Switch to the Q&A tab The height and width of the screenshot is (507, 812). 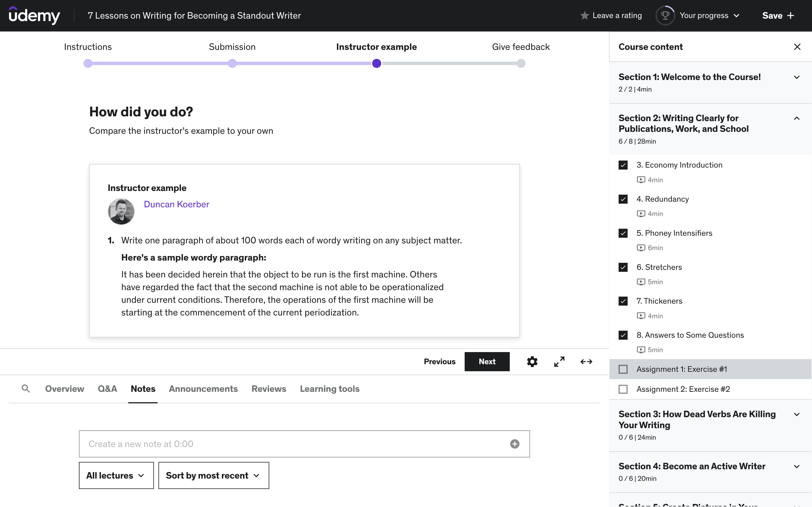tap(107, 389)
